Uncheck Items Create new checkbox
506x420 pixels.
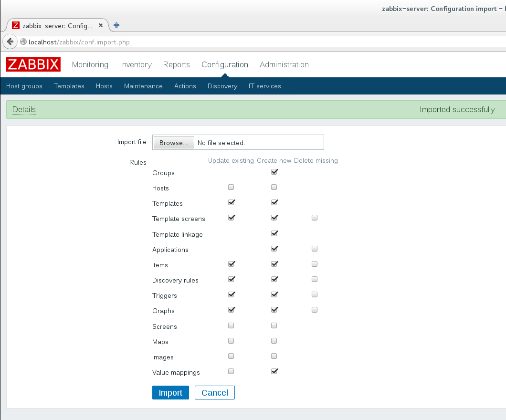(x=274, y=264)
